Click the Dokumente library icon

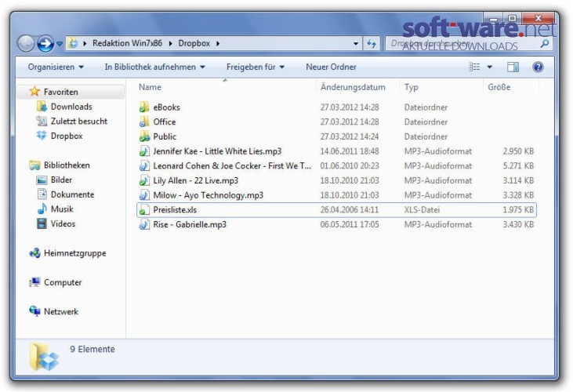[x=42, y=194]
